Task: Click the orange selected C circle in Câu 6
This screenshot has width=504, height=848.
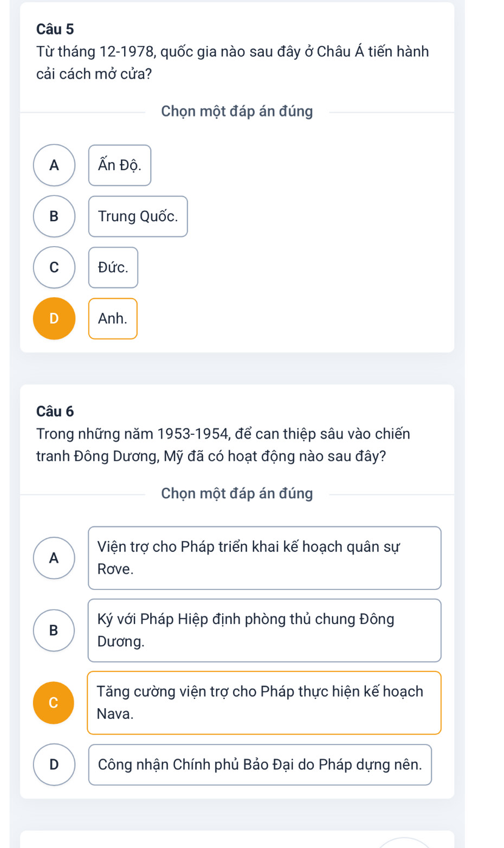Action: (54, 703)
